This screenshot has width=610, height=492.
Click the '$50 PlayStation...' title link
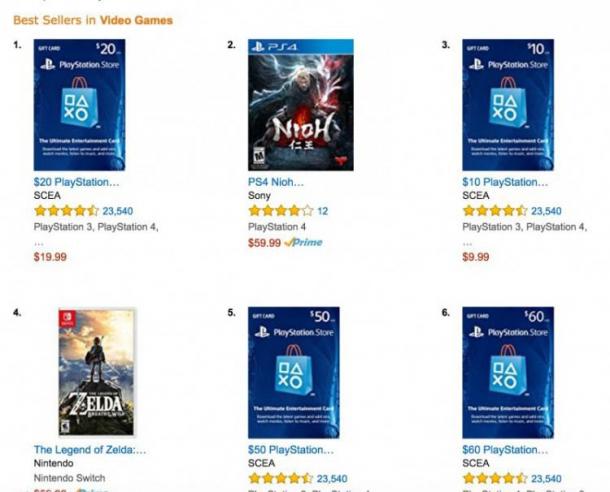click(x=291, y=450)
